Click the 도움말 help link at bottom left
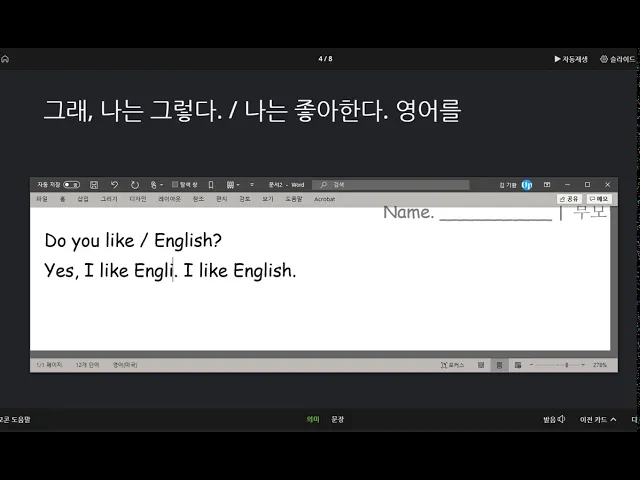 click(15, 420)
